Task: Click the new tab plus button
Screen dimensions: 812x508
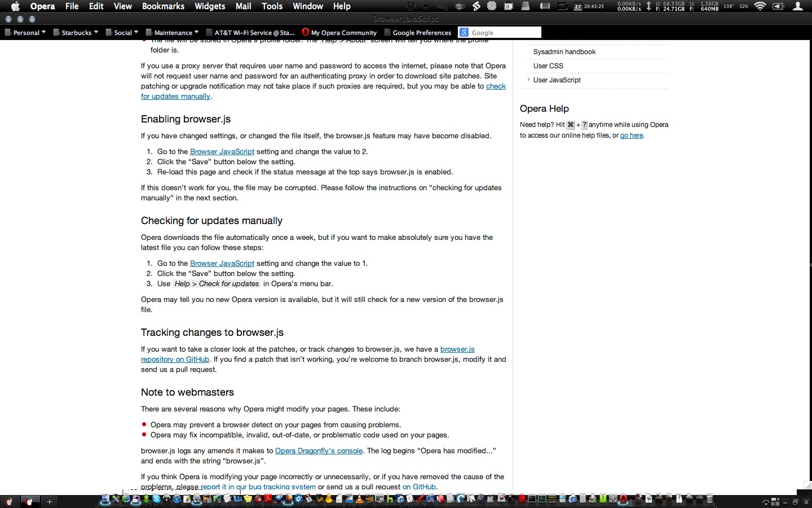Action: coord(50,501)
